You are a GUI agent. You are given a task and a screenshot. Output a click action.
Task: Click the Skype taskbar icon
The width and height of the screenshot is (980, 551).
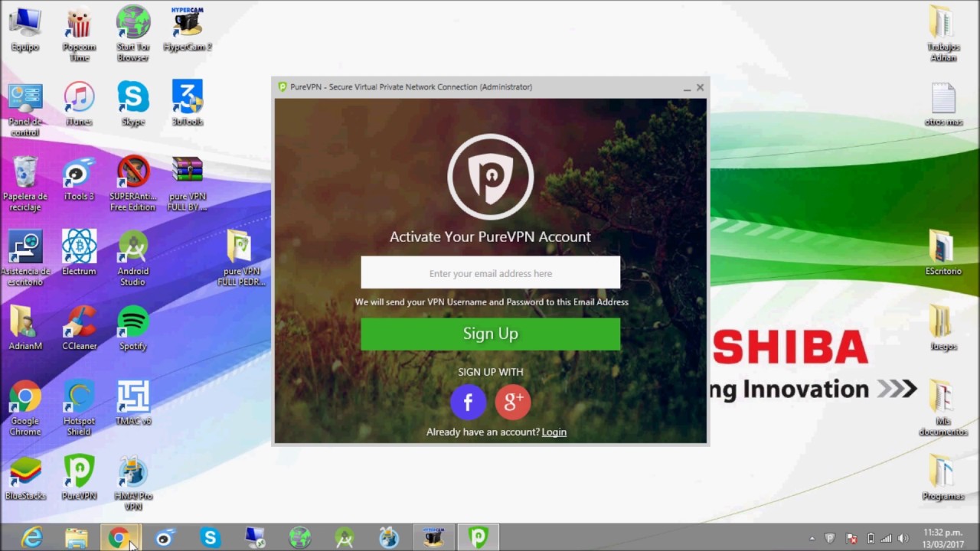(210, 538)
